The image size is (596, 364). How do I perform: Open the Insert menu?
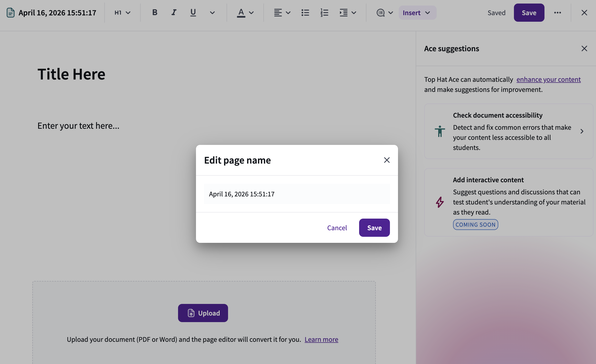pos(417,13)
